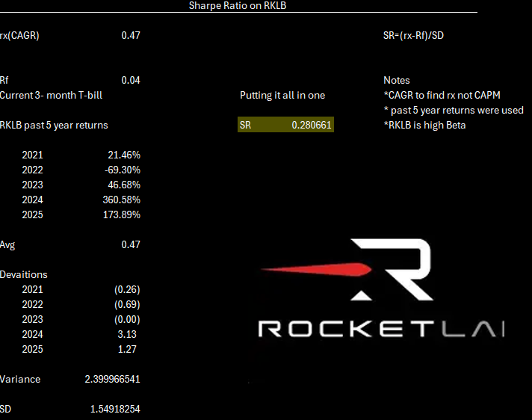Image resolution: width=532 pixels, height=420 pixels.
Task: Click the rx(CAGR) label cell
Action: click(x=19, y=35)
